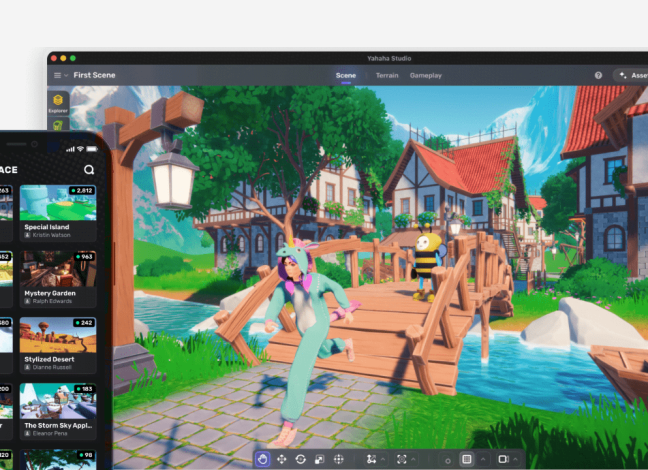Expand the camera options chevron
The image size is (648, 470).
515,459
